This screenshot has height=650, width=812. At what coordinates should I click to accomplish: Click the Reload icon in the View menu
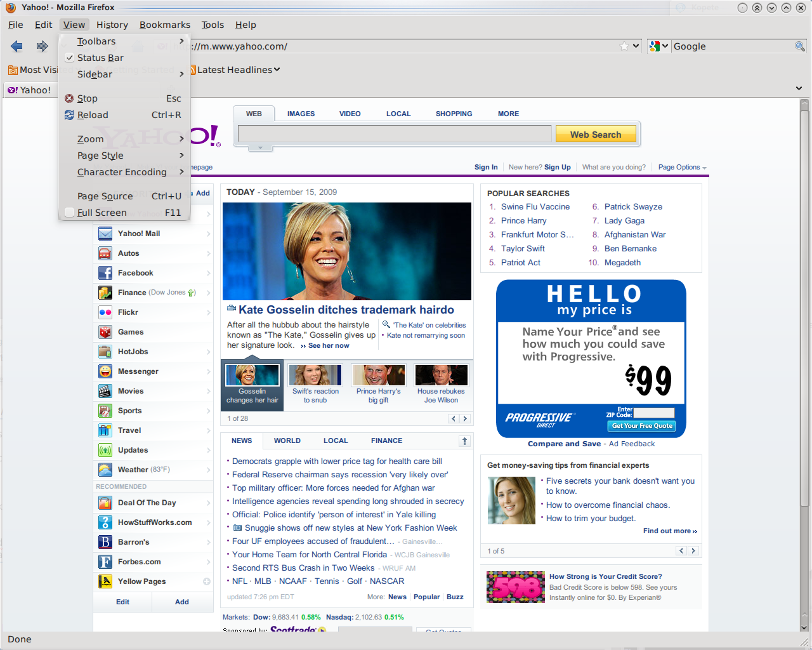coord(69,115)
